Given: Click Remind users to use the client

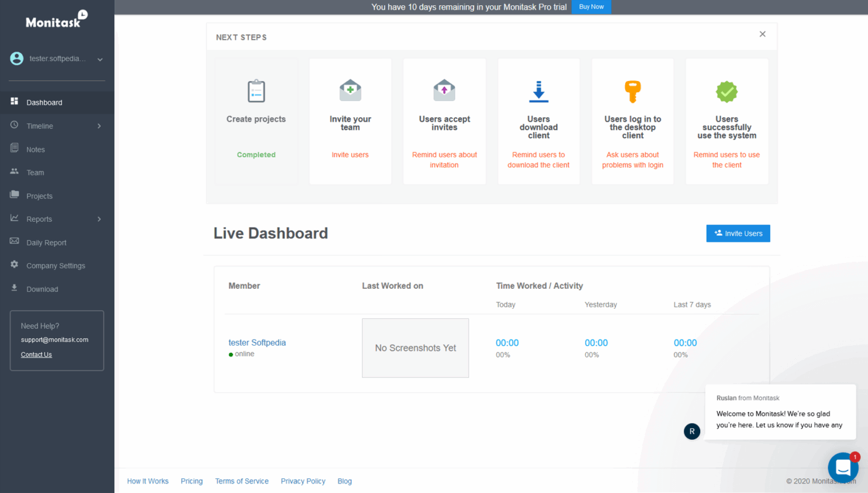Looking at the screenshot, I should coord(727,160).
